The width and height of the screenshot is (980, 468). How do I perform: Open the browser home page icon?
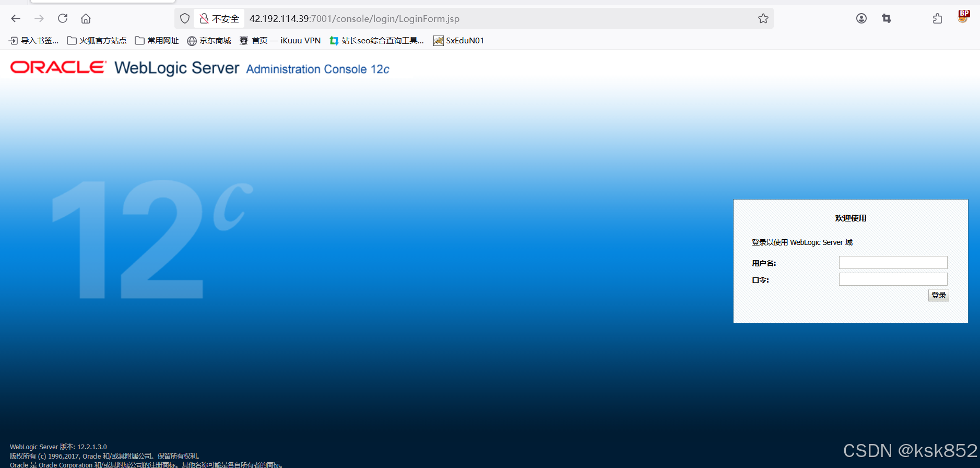pos(86,18)
